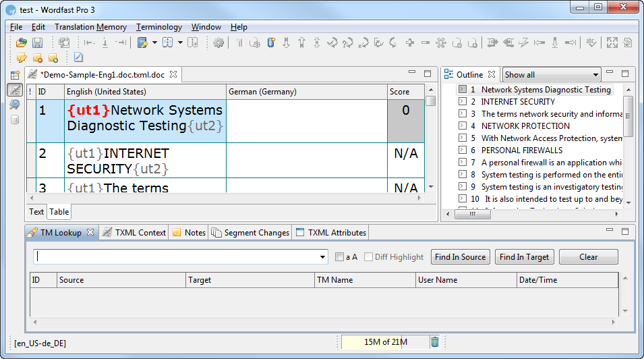Open the dropdown arrow beside the notebook toolbar icon

point(154,43)
